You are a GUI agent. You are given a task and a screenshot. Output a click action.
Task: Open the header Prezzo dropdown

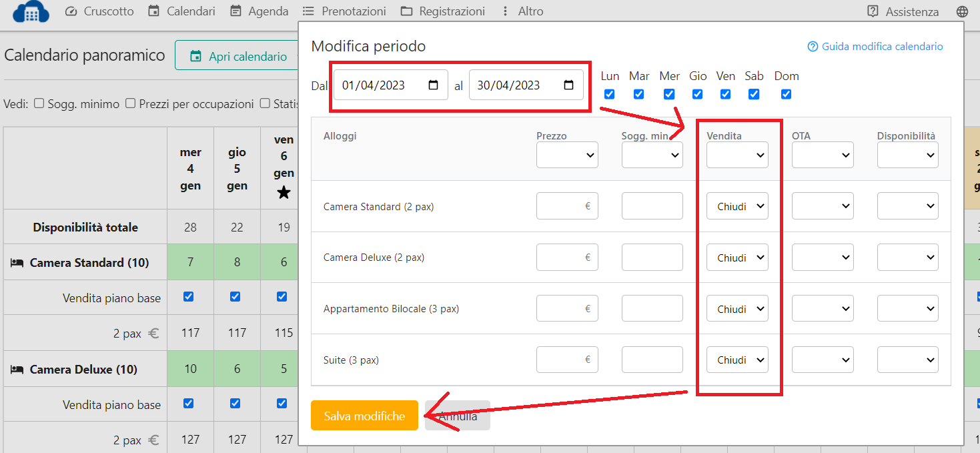[x=567, y=155]
